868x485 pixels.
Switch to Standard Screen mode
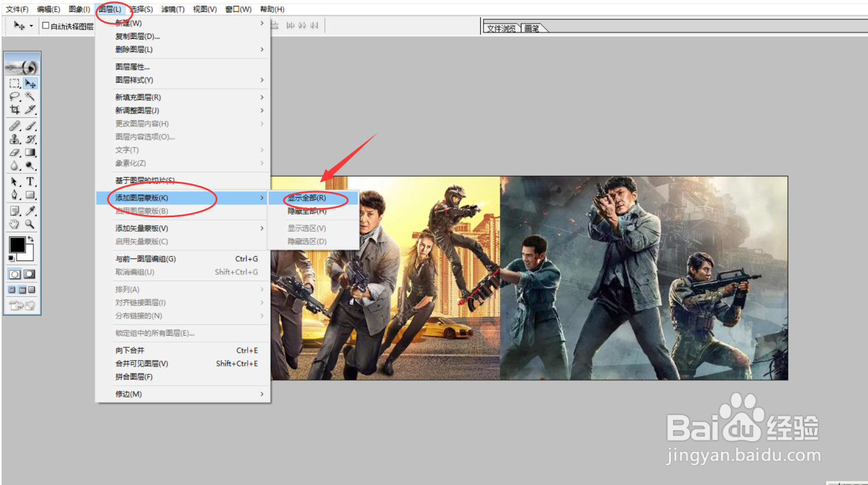12,290
